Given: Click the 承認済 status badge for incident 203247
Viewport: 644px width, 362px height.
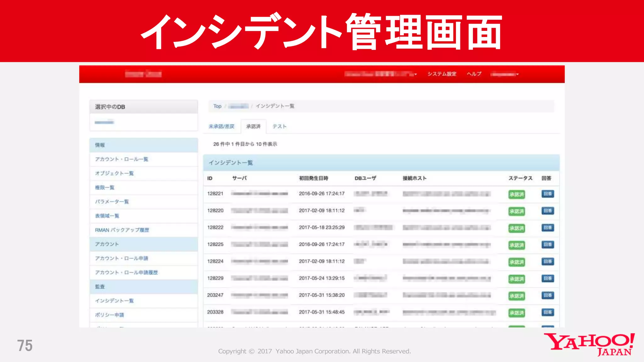Looking at the screenshot, I should pyautogui.click(x=517, y=296).
